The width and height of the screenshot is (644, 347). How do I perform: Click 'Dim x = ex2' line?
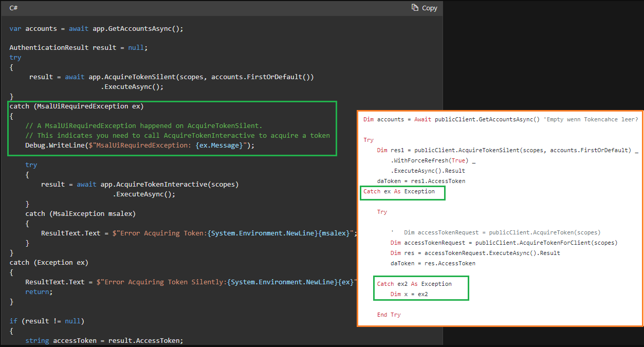[409, 294]
